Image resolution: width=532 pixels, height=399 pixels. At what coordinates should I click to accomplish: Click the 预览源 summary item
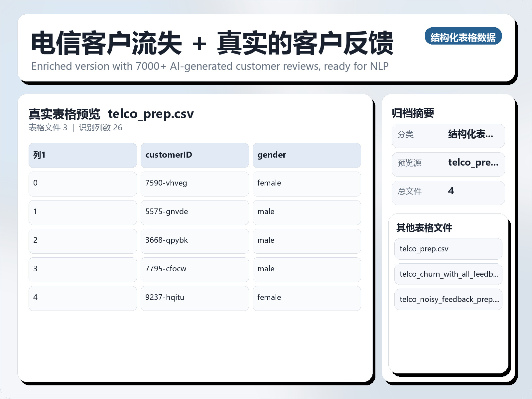click(448, 164)
